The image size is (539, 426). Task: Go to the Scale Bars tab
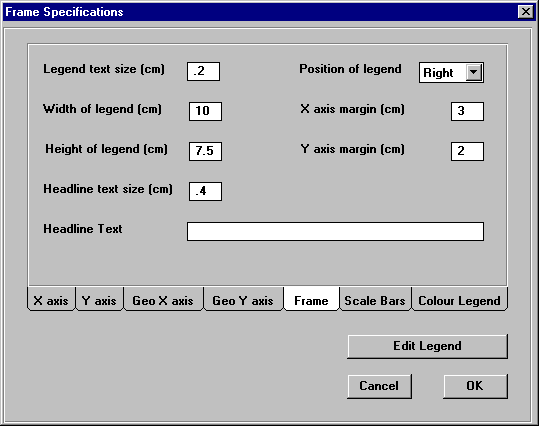375,300
